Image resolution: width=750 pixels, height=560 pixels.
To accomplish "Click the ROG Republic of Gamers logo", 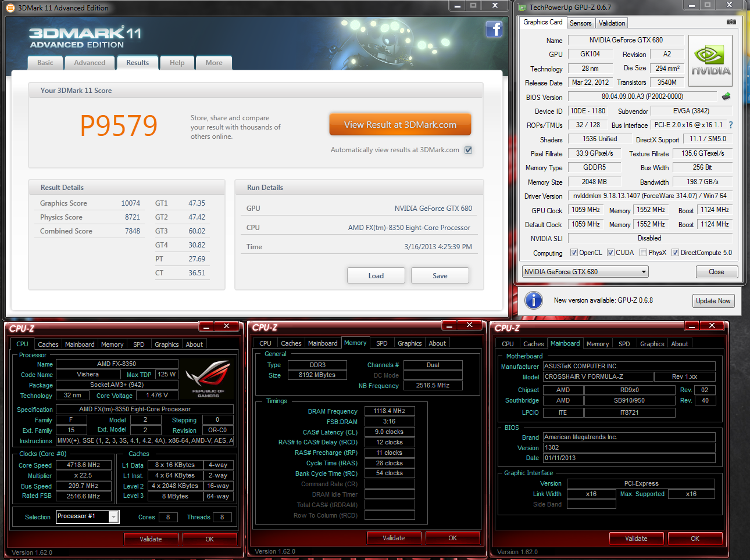I will (208, 378).
